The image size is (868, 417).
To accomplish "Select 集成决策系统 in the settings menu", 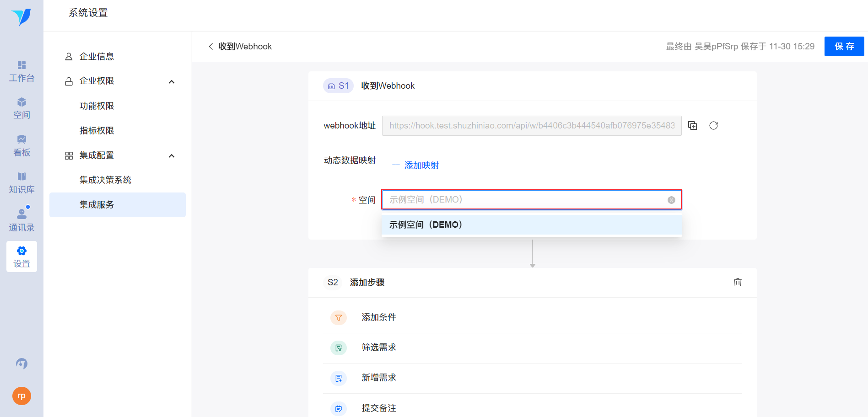I will [x=105, y=180].
